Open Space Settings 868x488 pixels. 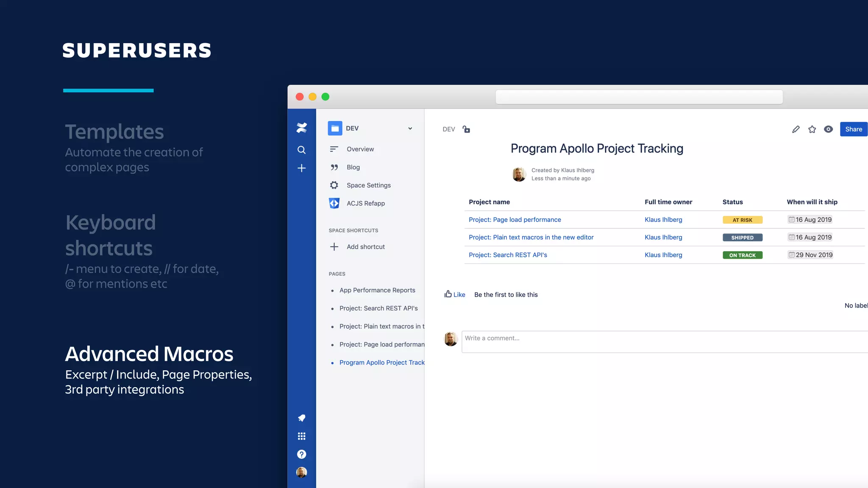pos(369,185)
